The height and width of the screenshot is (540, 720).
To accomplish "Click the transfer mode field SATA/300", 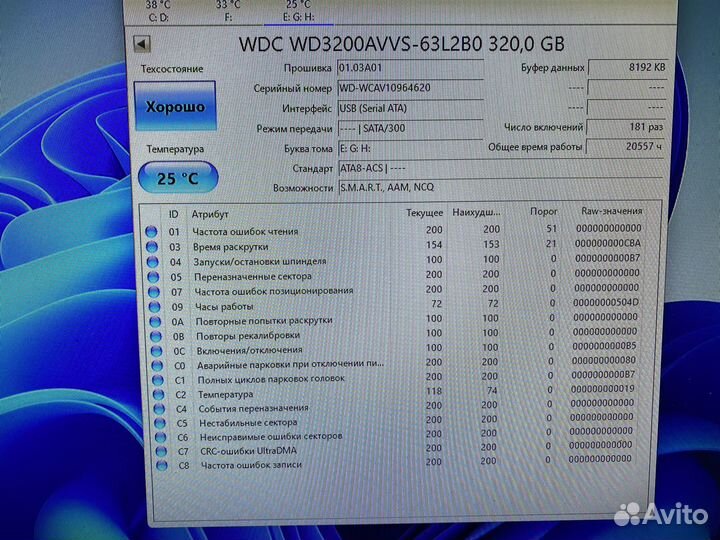I will 410,129.
